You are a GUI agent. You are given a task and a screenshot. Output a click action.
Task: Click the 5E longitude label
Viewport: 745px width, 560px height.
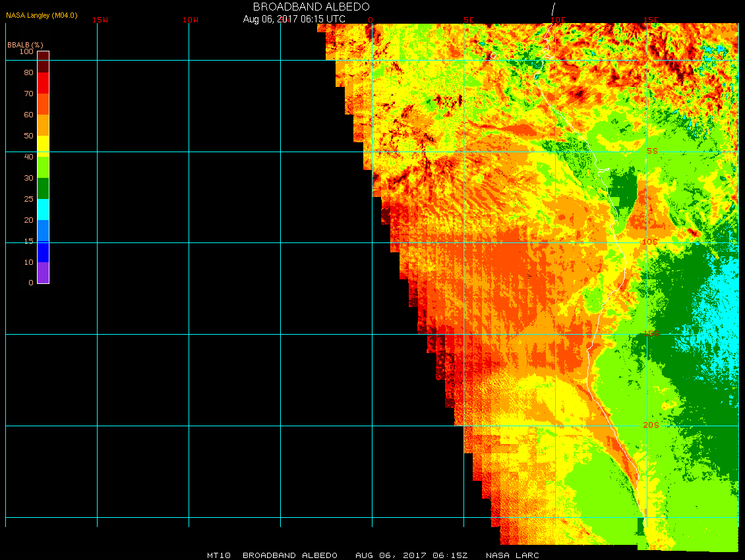tap(469, 20)
